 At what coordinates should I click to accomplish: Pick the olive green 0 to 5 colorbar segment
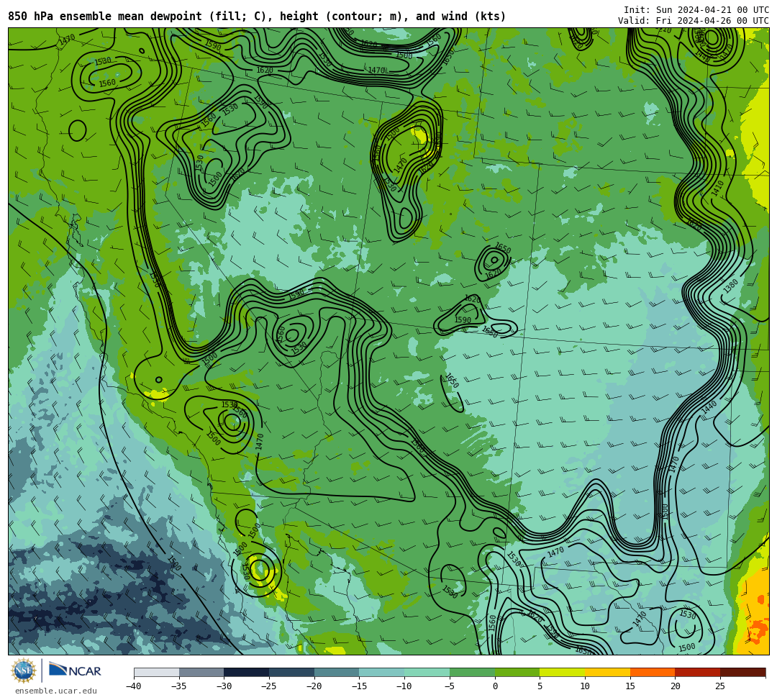click(x=517, y=672)
